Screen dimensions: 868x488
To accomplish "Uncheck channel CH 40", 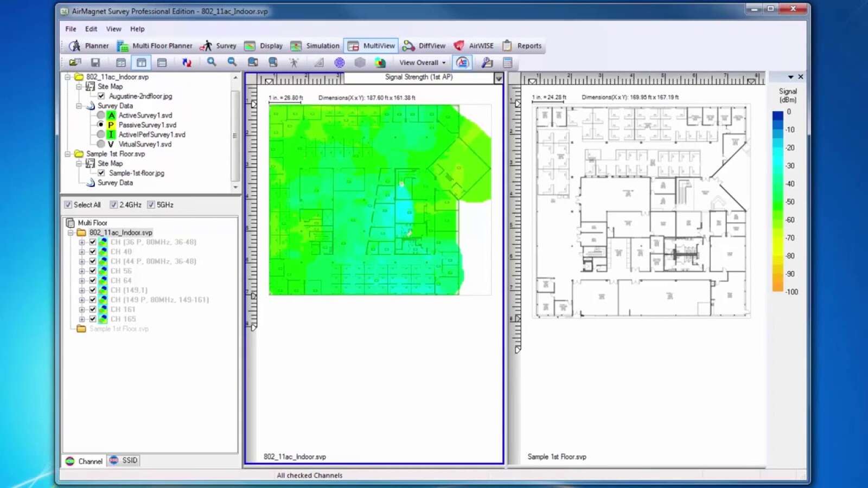I will (93, 252).
